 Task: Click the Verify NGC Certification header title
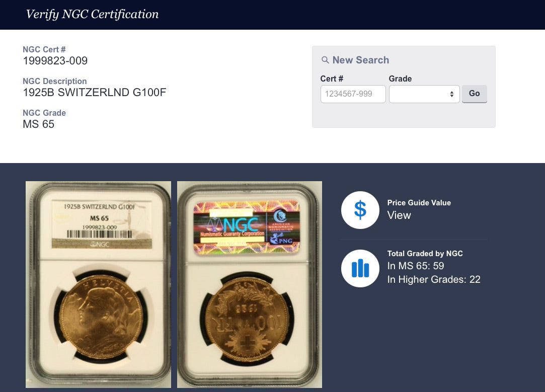(92, 14)
